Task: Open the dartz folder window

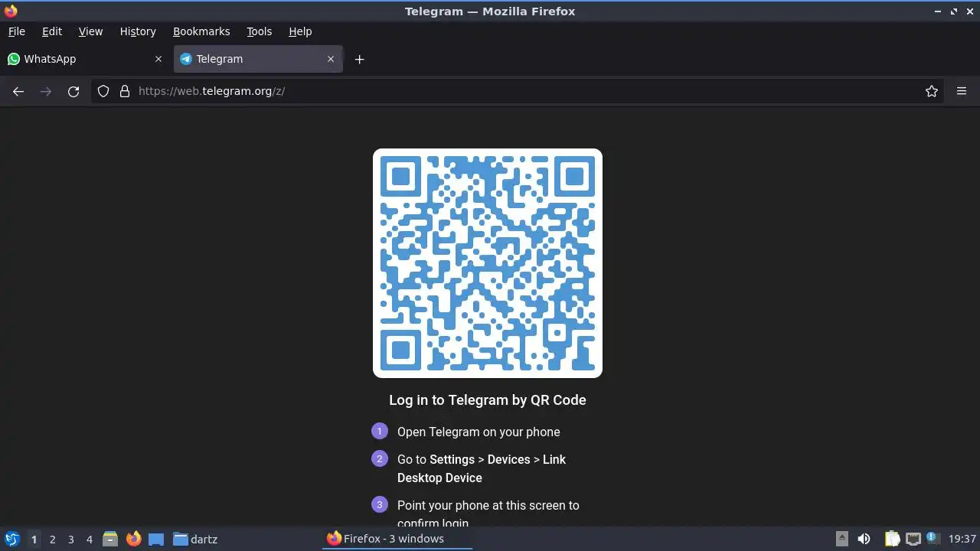Action: (195, 539)
